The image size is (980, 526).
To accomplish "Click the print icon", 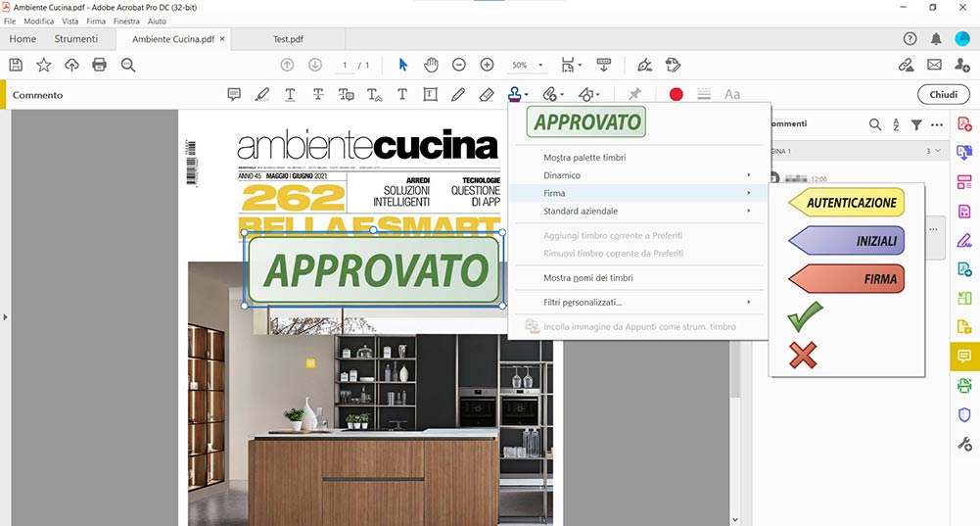I will point(99,65).
